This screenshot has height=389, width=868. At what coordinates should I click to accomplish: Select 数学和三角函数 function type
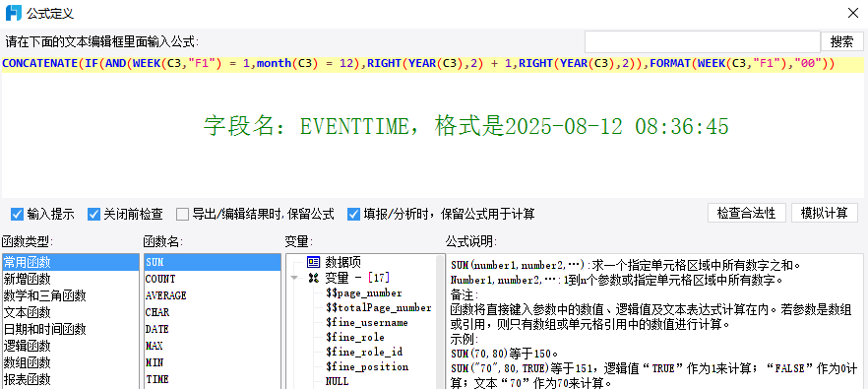pyautogui.click(x=70, y=295)
